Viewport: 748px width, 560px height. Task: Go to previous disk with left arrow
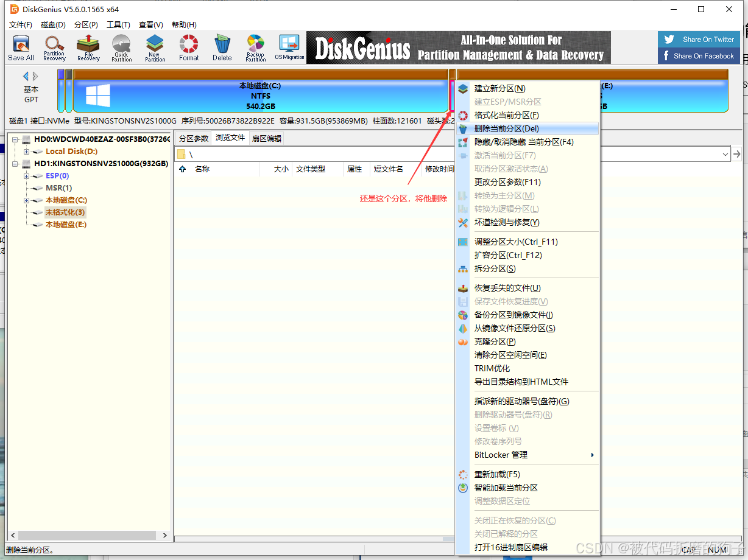pyautogui.click(x=26, y=77)
